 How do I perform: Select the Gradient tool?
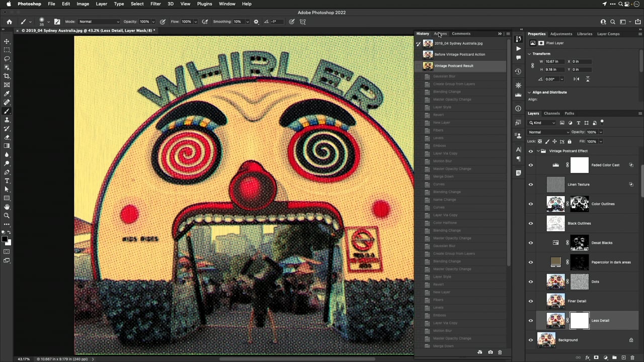pyautogui.click(x=7, y=146)
